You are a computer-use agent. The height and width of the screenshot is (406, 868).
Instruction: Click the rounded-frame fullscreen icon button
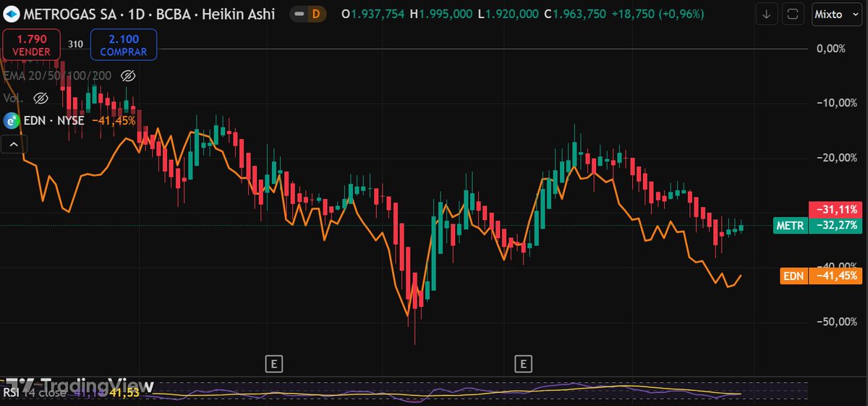point(793,14)
